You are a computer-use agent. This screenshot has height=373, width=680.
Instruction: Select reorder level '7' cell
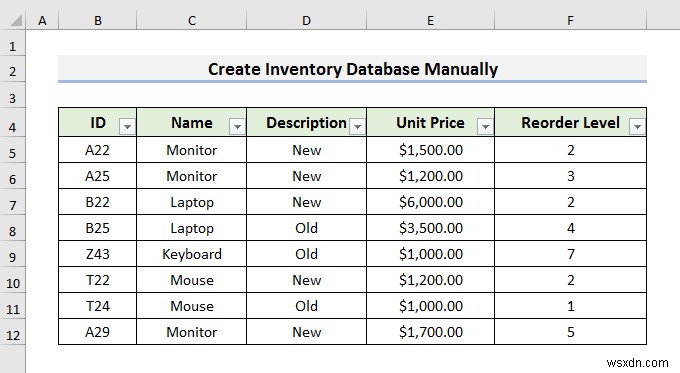pyautogui.click(x=570, y=254)
